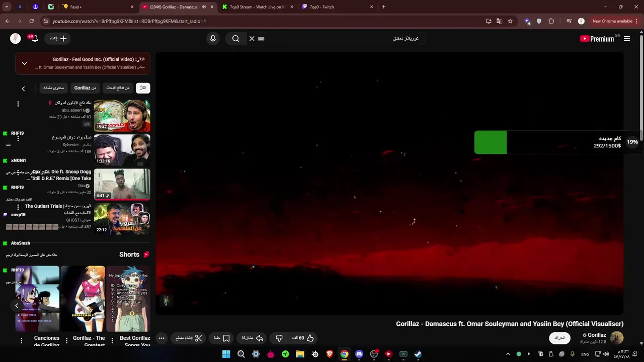The image size is (644, 362).
Task: Open options for the 'Canciones de Gorillaz' short
Action: [x=21, y=341]
